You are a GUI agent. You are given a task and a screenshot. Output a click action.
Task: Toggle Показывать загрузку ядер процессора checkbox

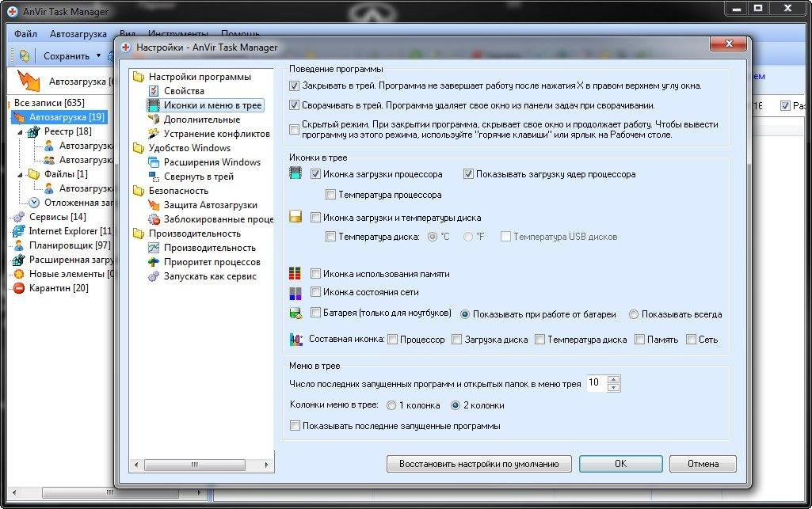click(468, 174)
